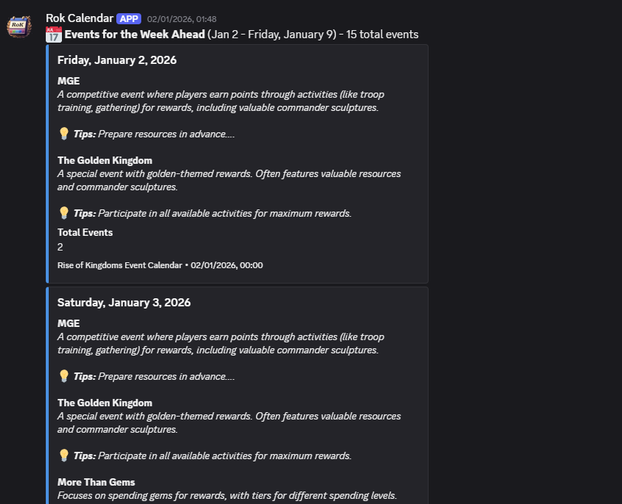This screenshot has width=622, height=504.
Task: Click the MGE heading in Saturday's embed
Action: point(68,323)
